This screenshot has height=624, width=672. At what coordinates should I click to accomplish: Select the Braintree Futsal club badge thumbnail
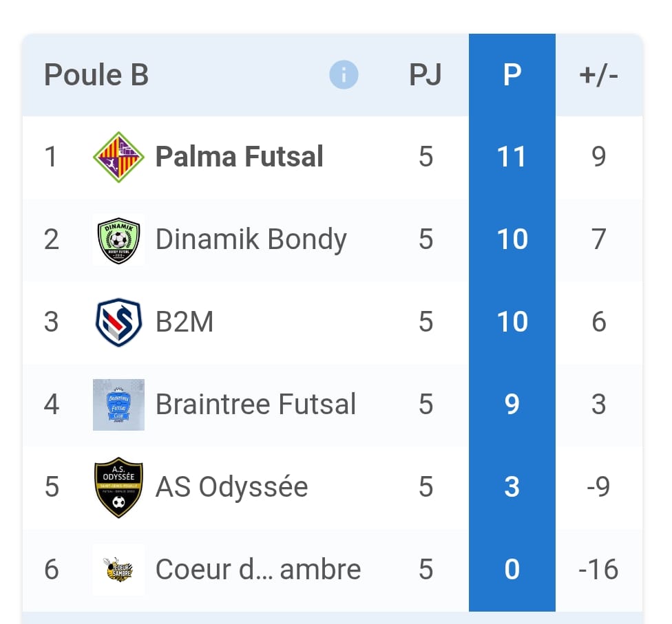118,405
